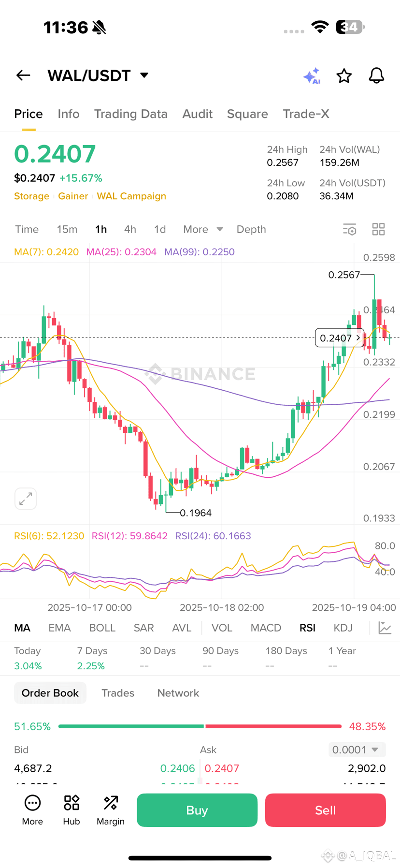This screenshot has width=400, height=868.
Task: Select the 1d chart interval
Action: click(x=160, y=229)
